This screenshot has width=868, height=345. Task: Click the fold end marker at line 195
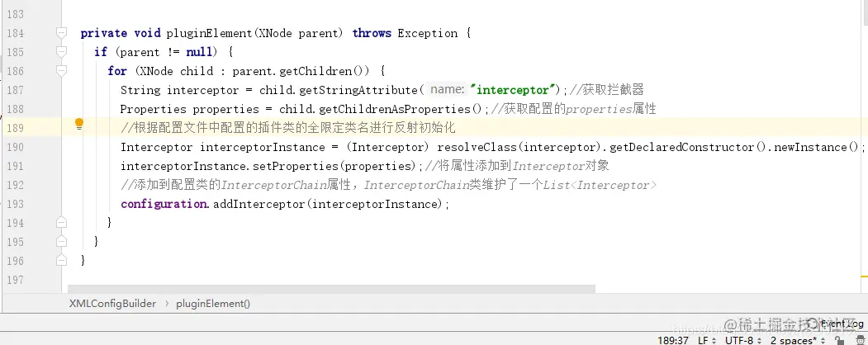61,242
